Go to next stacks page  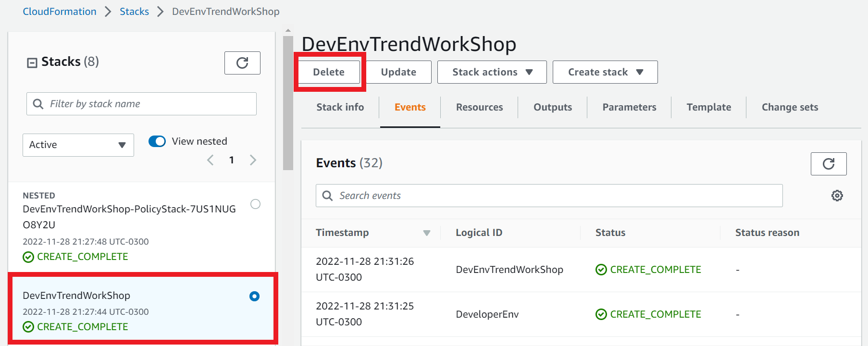[253, 160]
